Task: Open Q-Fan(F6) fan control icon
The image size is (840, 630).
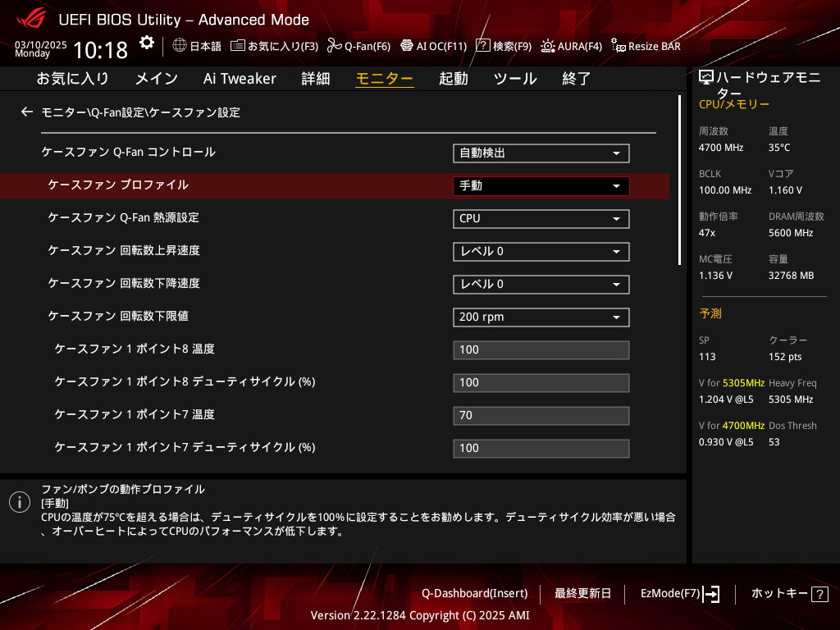Action: click(x=335, y=46)
